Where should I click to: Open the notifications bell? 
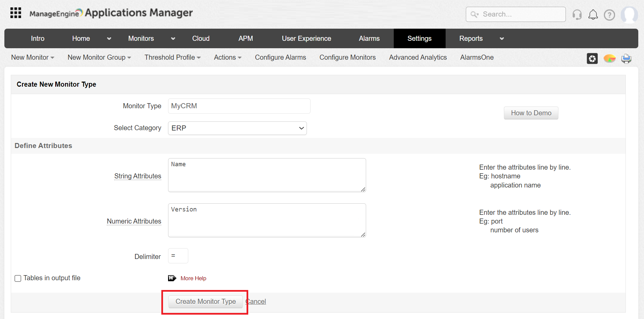[x=593, y=14]
